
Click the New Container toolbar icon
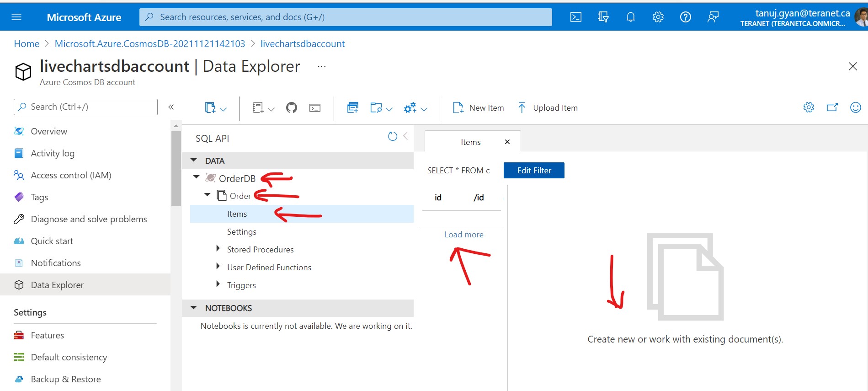(210, 108)
